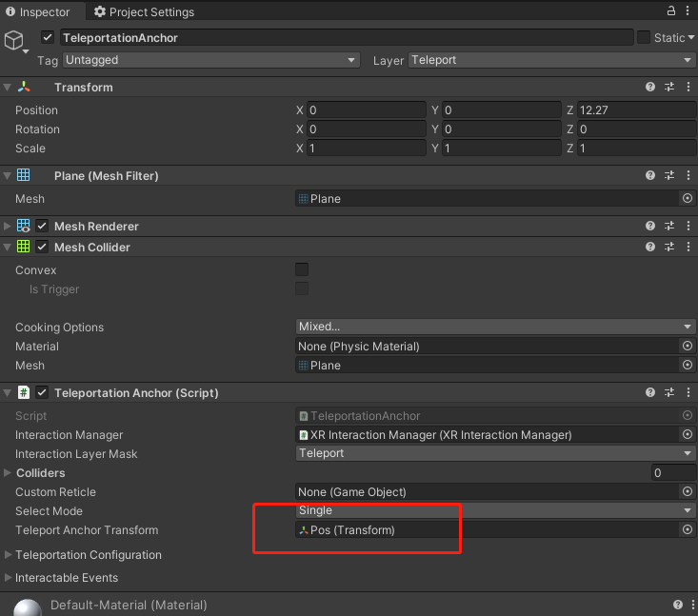Open object picker for Teleport Anchor Transform
The height and width of the screenshot is (616, 698).
coord(688,529)
